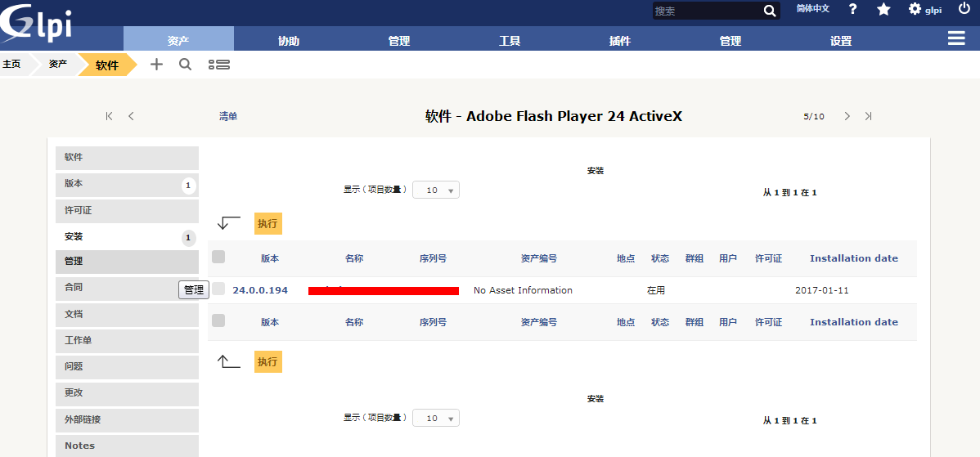
Task: Sort by top 名称 column header
Action: click(353, 258)
